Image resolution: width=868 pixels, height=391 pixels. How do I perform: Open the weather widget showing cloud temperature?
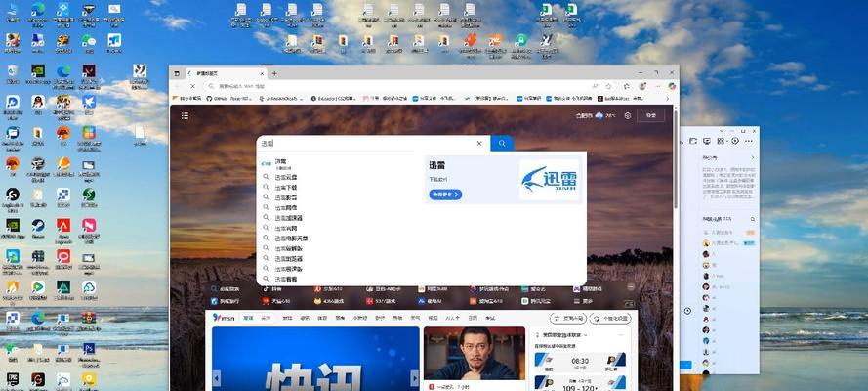pos(596,115)
